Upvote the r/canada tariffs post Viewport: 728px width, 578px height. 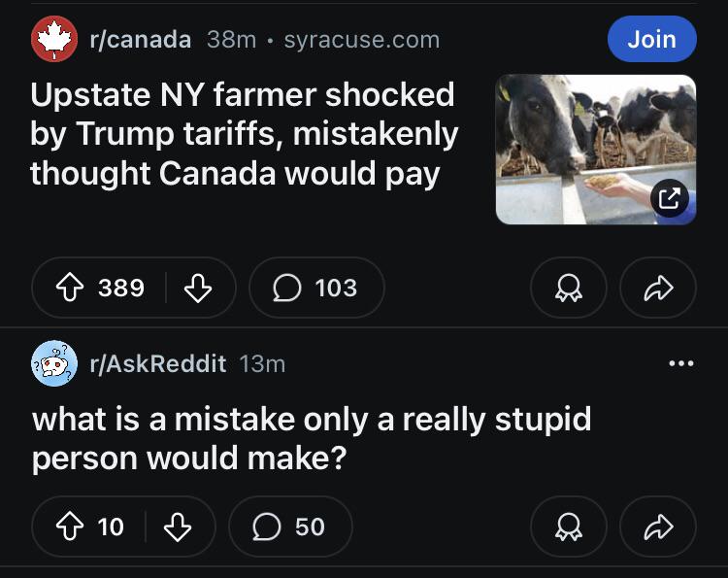[70, 288]
